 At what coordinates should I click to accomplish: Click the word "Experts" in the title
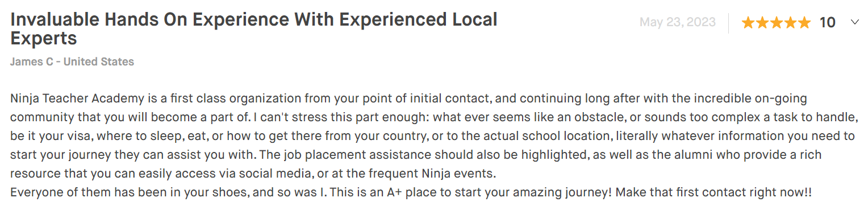pos(44,39)
